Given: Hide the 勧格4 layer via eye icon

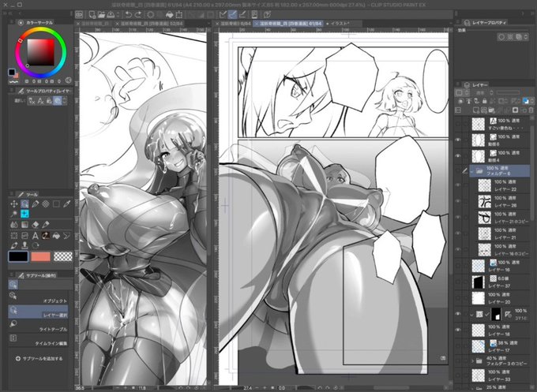Looking at the screenshot, I should coord(458,155).
